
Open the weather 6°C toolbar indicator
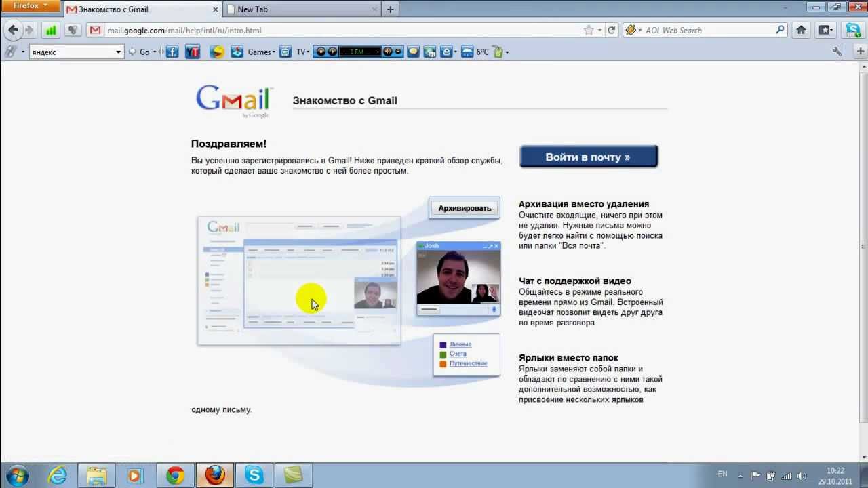tap(475, 52)
